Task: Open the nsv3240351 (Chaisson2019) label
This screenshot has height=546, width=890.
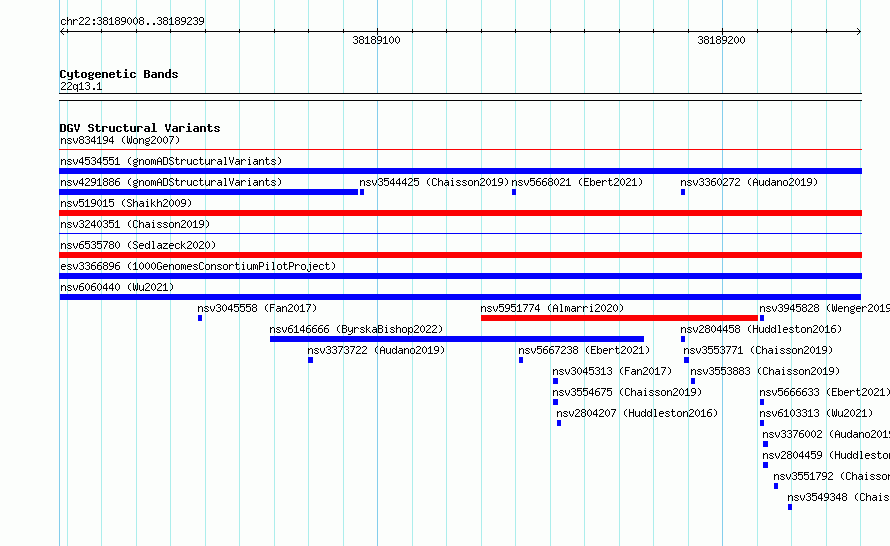Action: [135, 224]
